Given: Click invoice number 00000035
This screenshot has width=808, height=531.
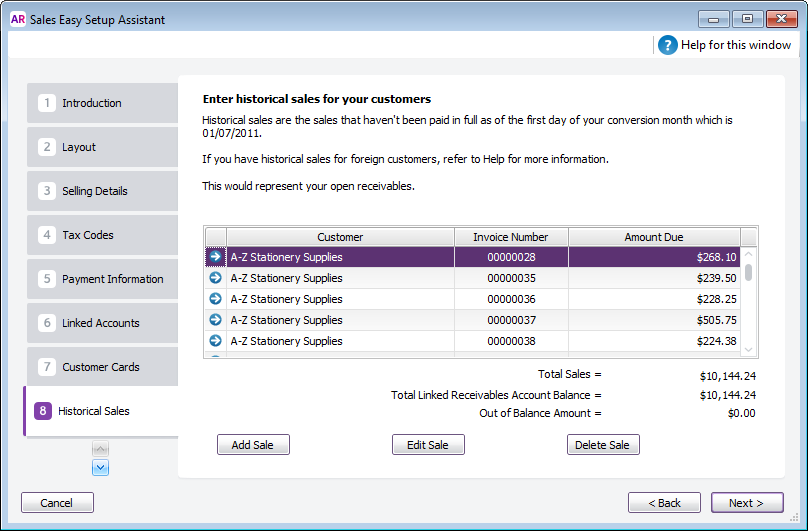Looking at the screenshot, I should (x=511, y=278).
